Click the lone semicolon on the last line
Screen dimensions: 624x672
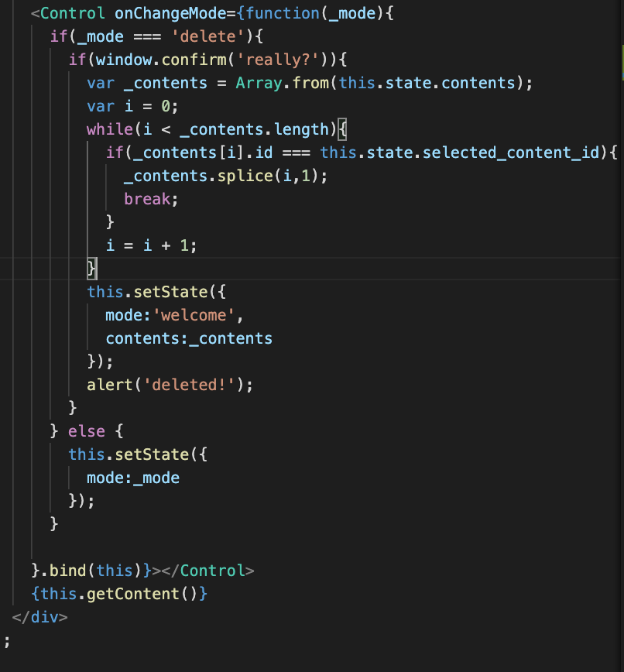pos(6,642)
